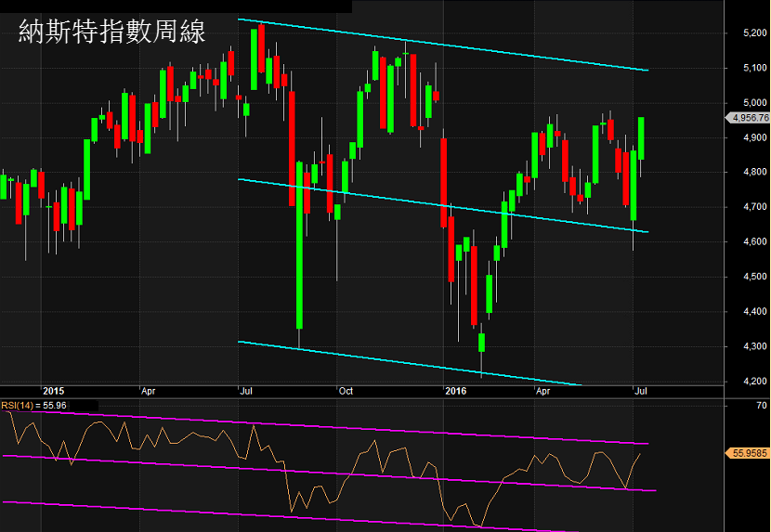This screenshot has width=771, height=532.
Task: Click the 4,700 price axis label
Action: point(755,207)
